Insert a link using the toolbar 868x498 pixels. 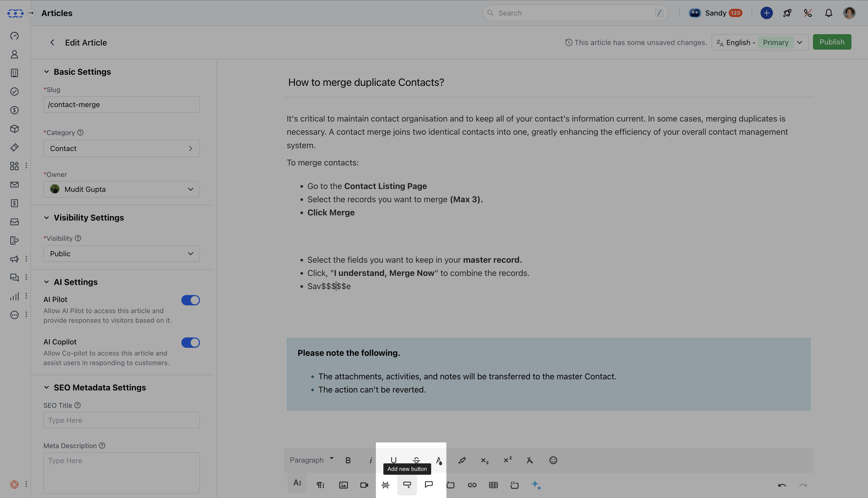pos(472,485)
